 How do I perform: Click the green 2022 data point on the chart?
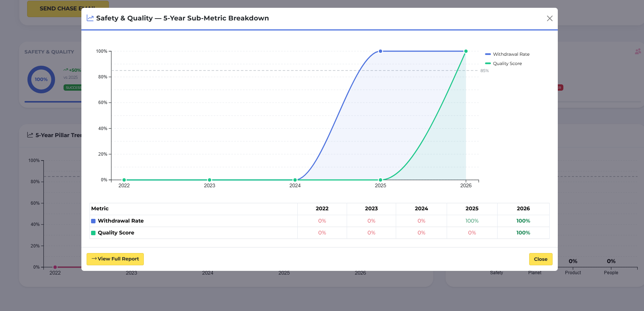[x=124, y=180]
